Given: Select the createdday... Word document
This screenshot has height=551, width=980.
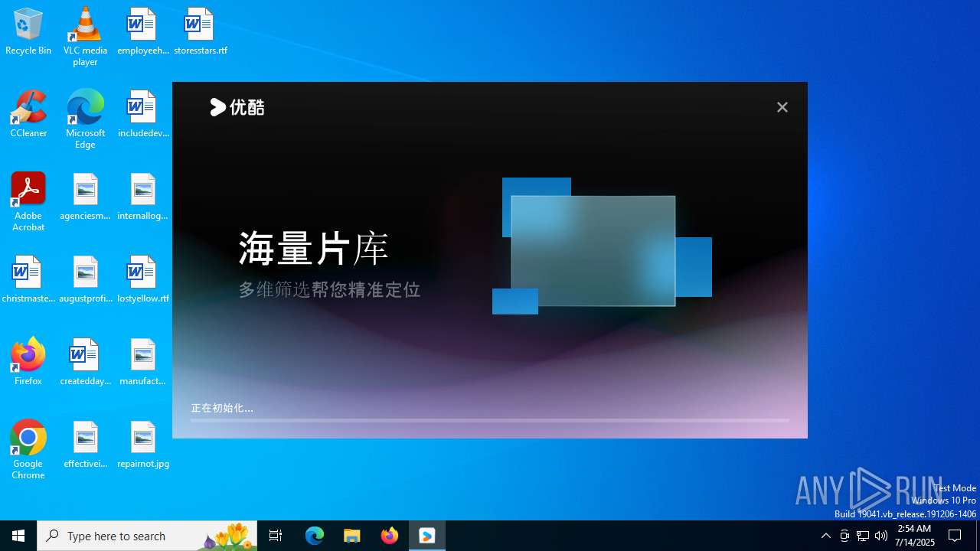Looking at the screenshot, I should [85, 362].
